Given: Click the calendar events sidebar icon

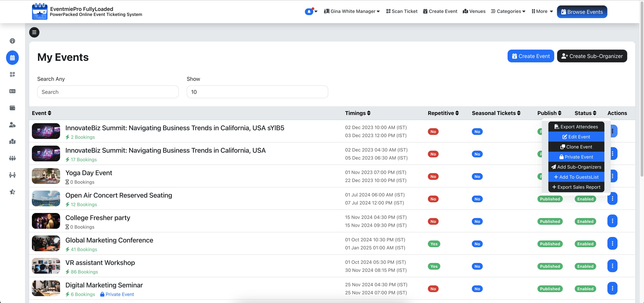Looking at the screenshot, I should (x=12, y=58).
